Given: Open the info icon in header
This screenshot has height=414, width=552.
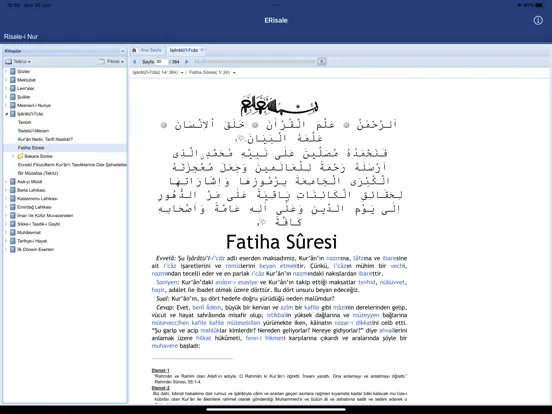Looking at the screenshot, I should click(x=538, y=20).
